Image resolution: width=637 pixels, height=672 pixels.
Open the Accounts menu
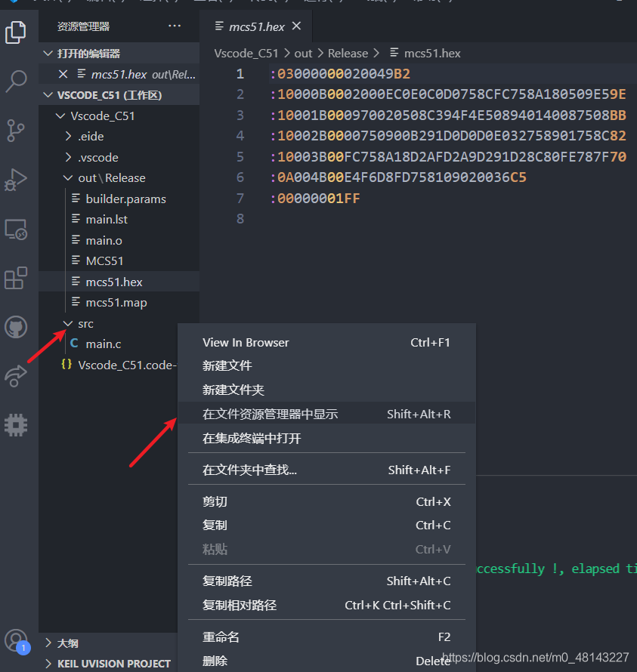coord(16,641)
